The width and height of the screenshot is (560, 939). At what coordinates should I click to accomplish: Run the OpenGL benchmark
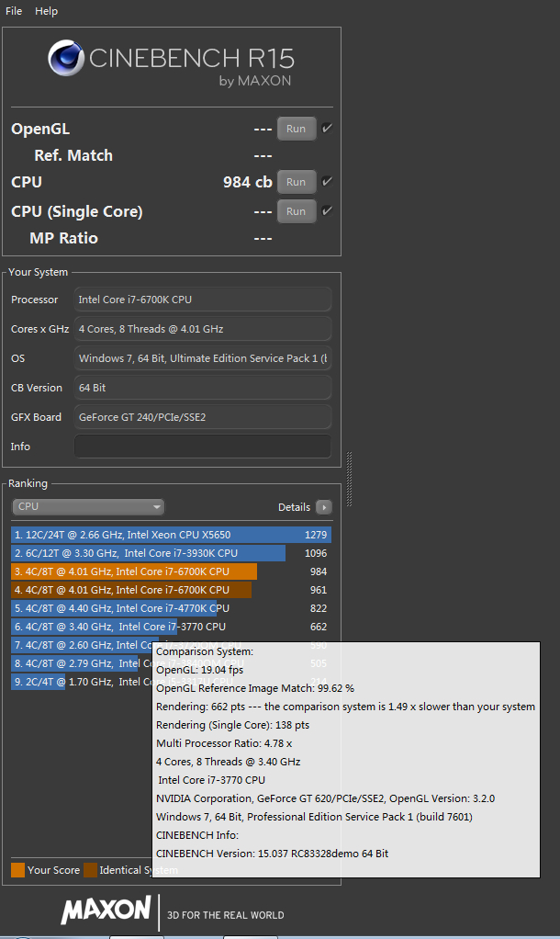point(296,130)
